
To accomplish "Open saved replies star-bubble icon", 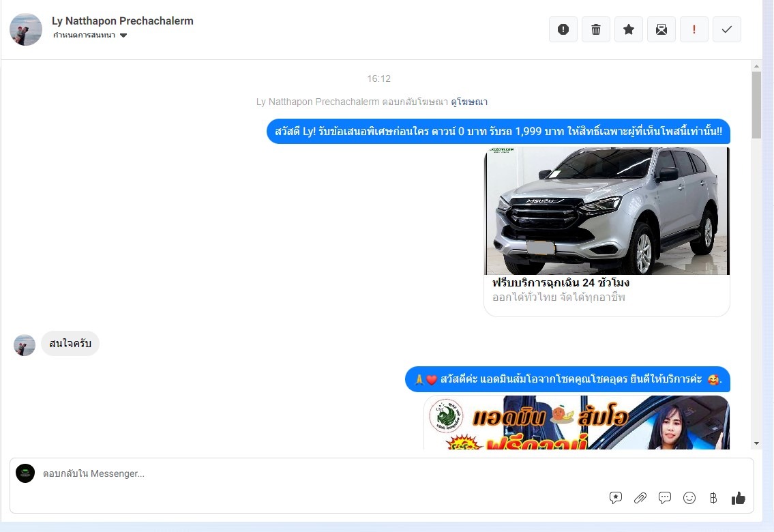I will 616,498.
